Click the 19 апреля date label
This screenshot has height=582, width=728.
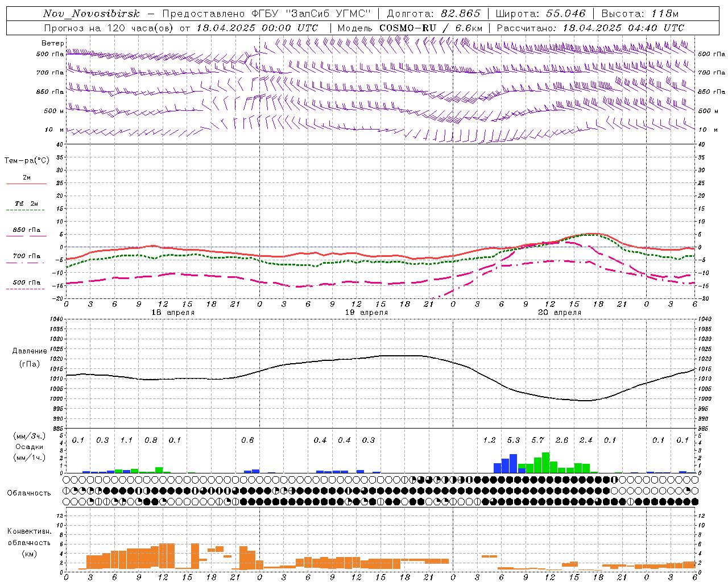367,313
